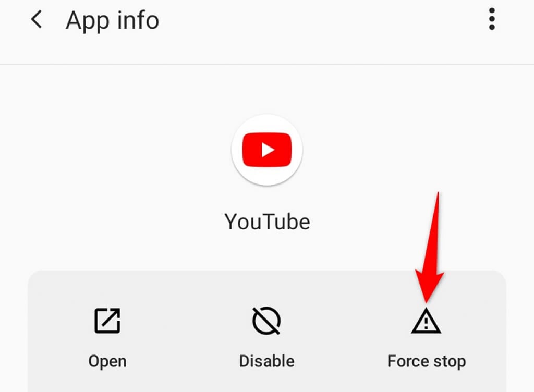Click the "App info" header title
Screen dimensions: 534x392
point(113,20)
